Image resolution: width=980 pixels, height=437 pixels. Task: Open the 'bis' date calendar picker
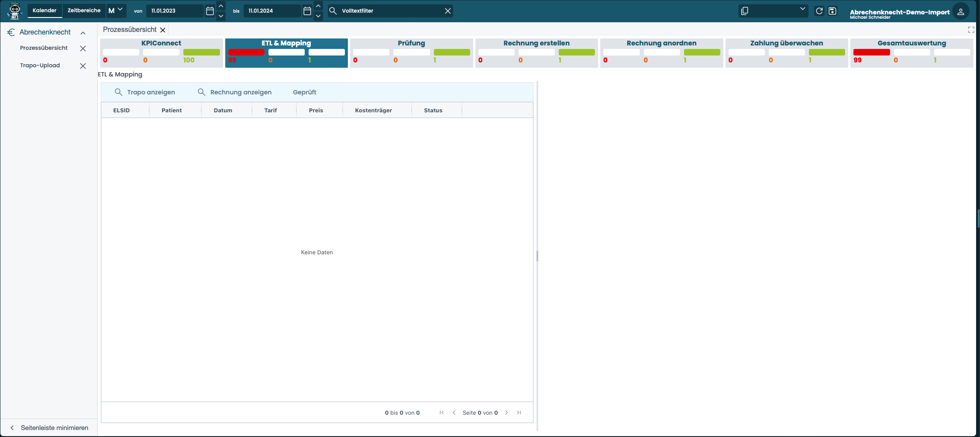(307, 11)
